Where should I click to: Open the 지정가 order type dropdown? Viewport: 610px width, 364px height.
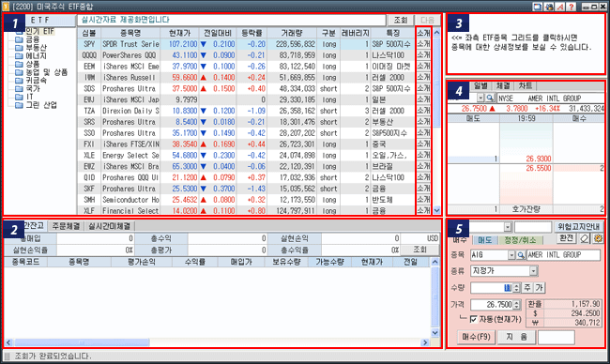pos(533,271)
